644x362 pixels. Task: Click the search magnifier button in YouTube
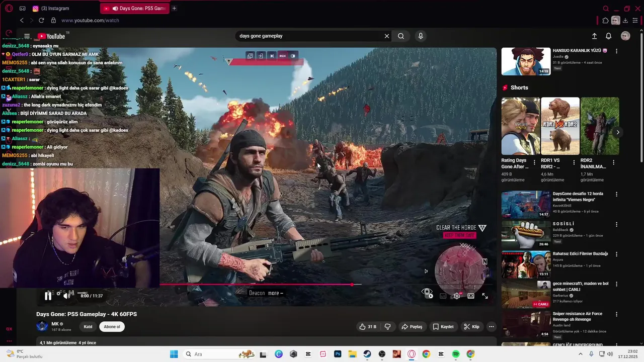401,36
